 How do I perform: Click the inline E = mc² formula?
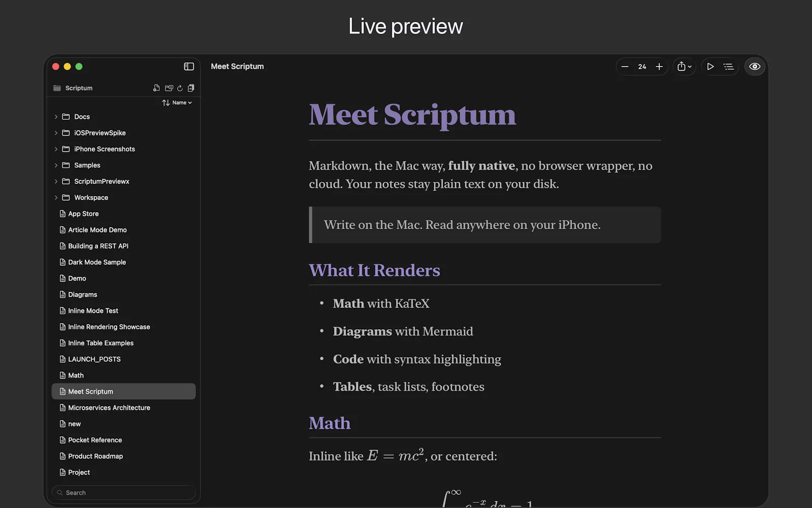[395, 455]
